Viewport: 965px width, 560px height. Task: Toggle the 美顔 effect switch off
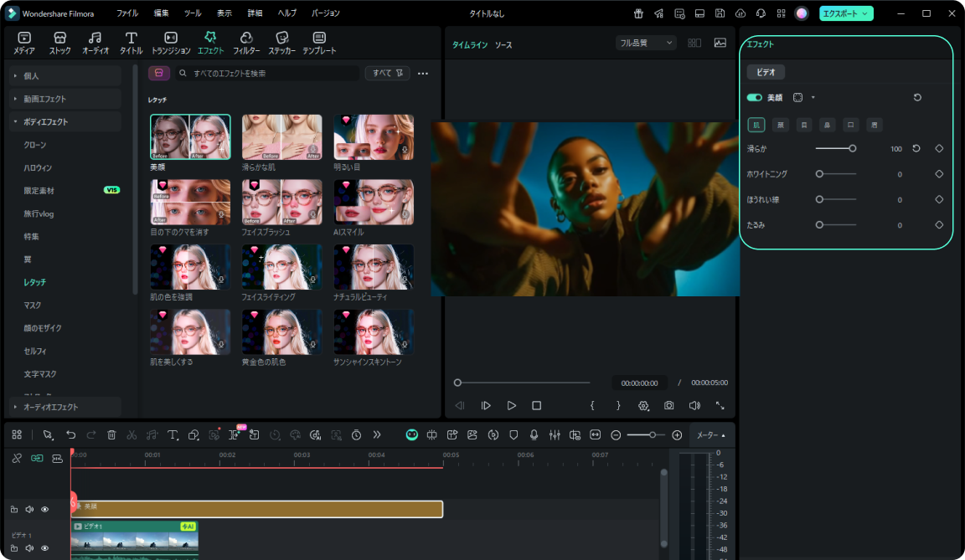coord(754,98)
